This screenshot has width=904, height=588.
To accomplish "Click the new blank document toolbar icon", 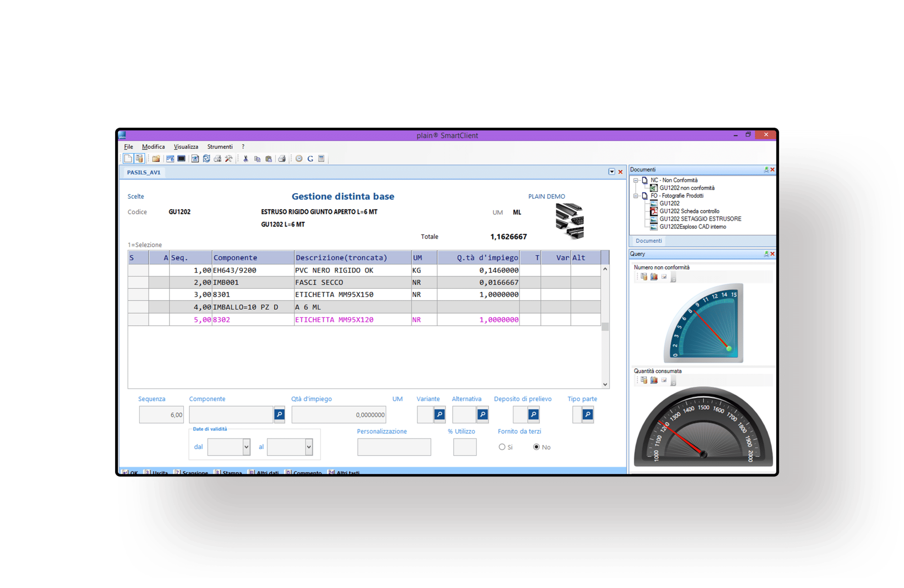I will (x=128, y=159).
